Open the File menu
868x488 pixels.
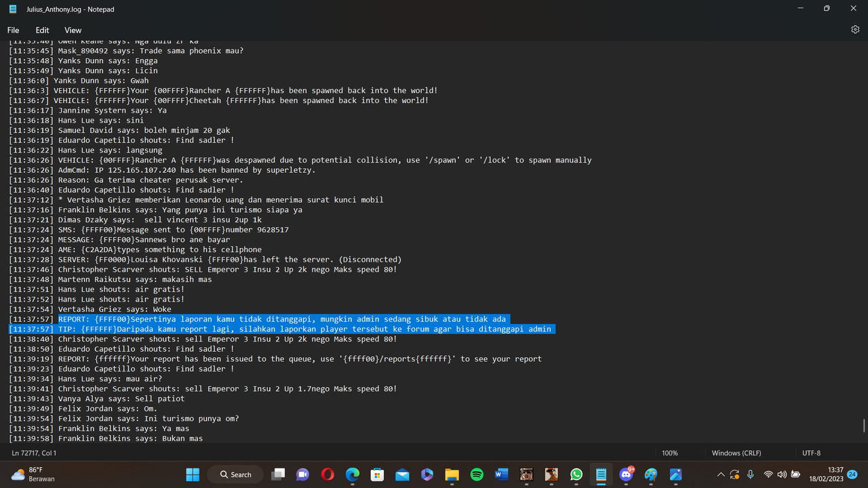click(14, 30)
